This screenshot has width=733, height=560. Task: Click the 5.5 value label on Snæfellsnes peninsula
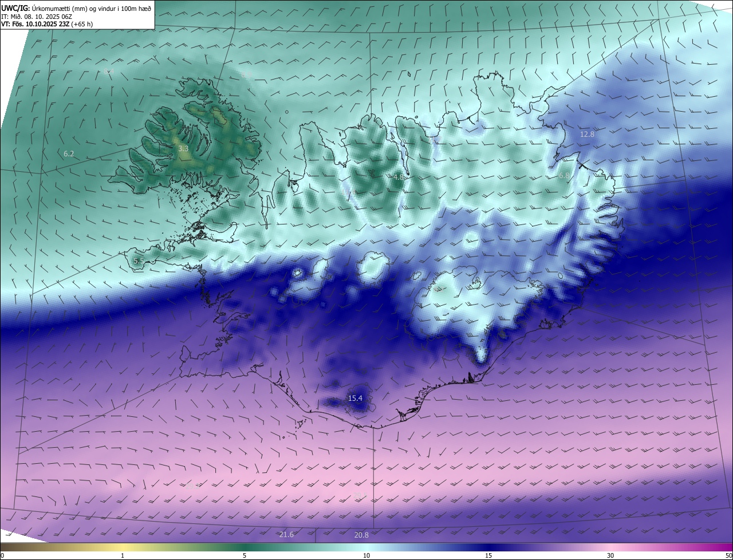coord(139,261)
